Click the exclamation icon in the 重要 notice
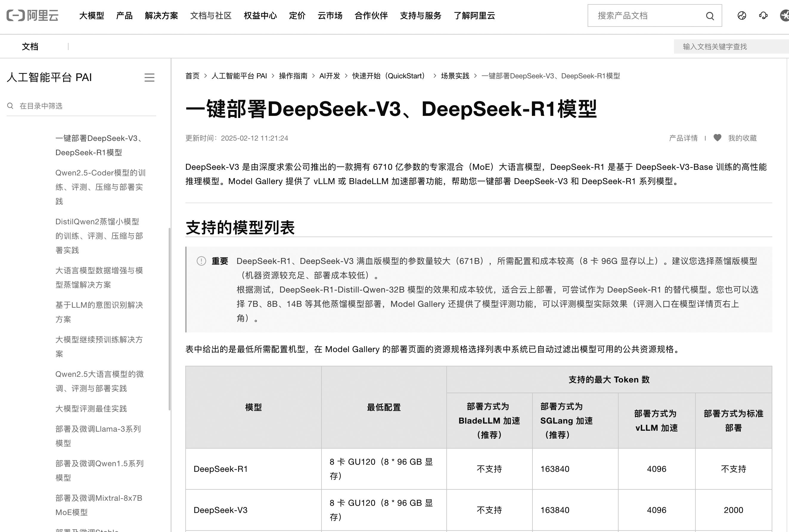 [201, 261]
